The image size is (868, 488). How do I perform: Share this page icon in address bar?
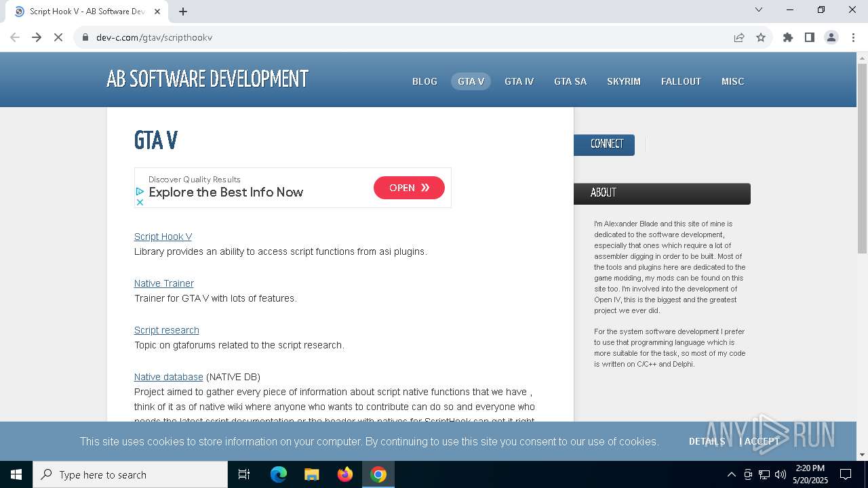(x=739, y=37)
